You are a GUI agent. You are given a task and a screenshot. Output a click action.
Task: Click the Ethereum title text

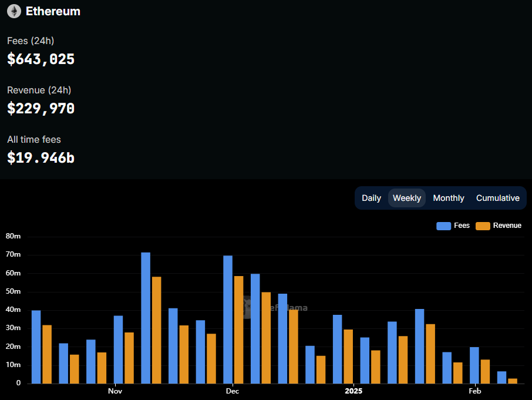pyautogui.click(x=53, y=11)
